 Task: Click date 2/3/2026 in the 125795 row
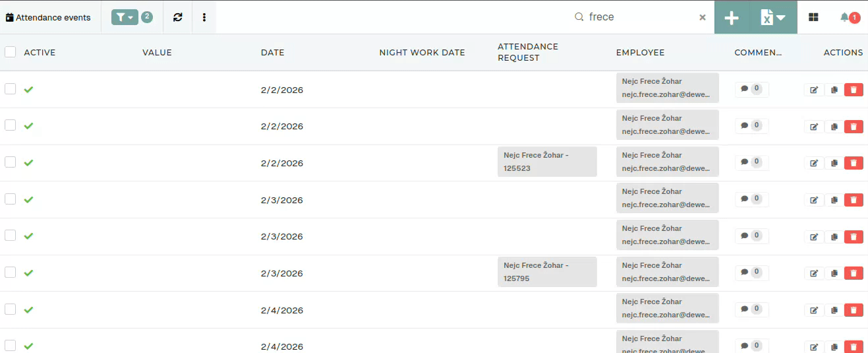point(282,273)
